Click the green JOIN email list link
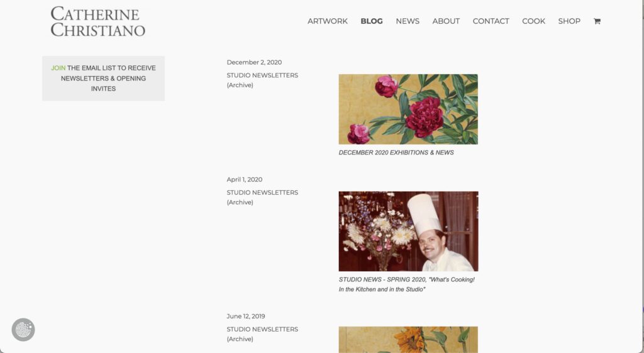The image size is (644, 353). (58, 68)
